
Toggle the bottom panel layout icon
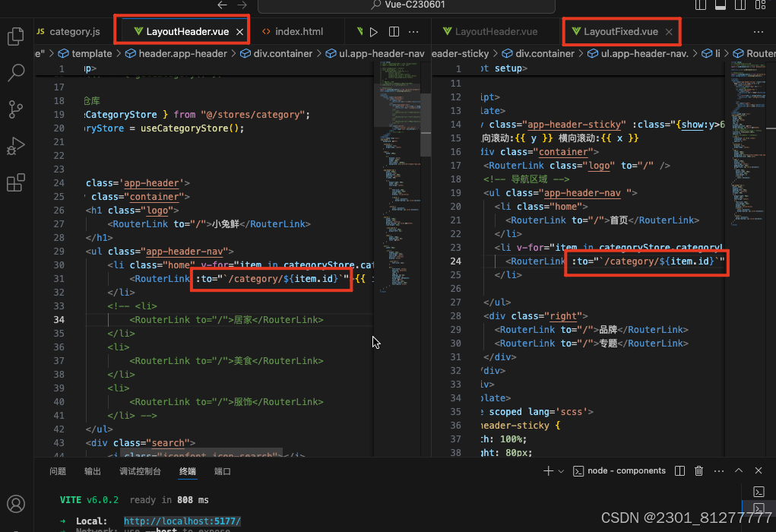coord(721,5)
